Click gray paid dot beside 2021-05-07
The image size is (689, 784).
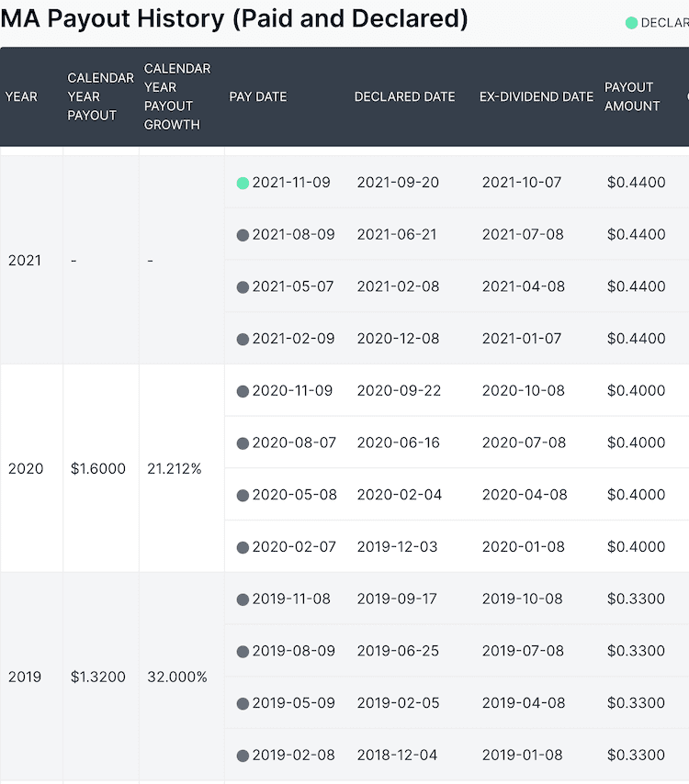click(x=243, y=287)
